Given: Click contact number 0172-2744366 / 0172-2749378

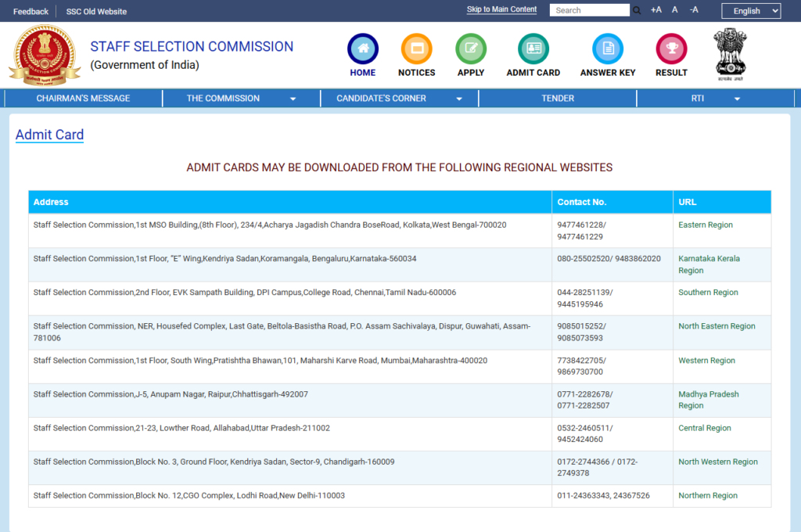Looking at the screenshot, I should coord(597,467).
